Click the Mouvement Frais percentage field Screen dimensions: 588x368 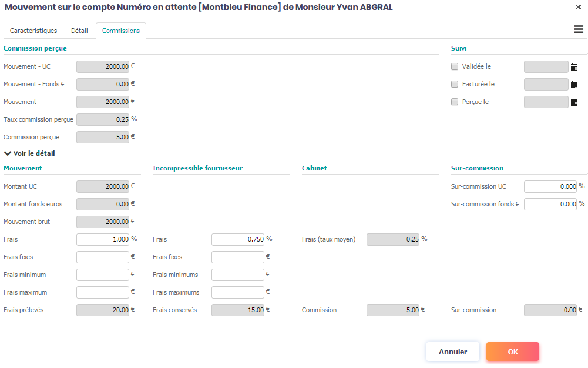(103, 239)
